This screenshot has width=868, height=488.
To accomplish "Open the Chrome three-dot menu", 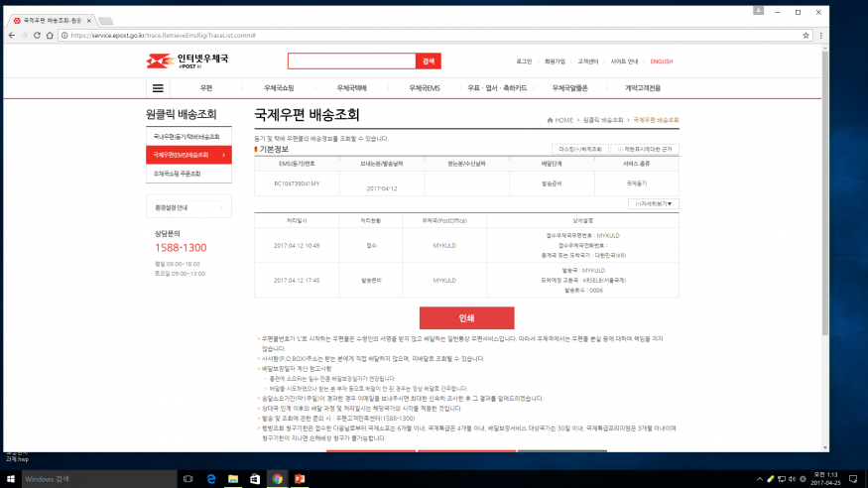I will (x=821, y=35).
